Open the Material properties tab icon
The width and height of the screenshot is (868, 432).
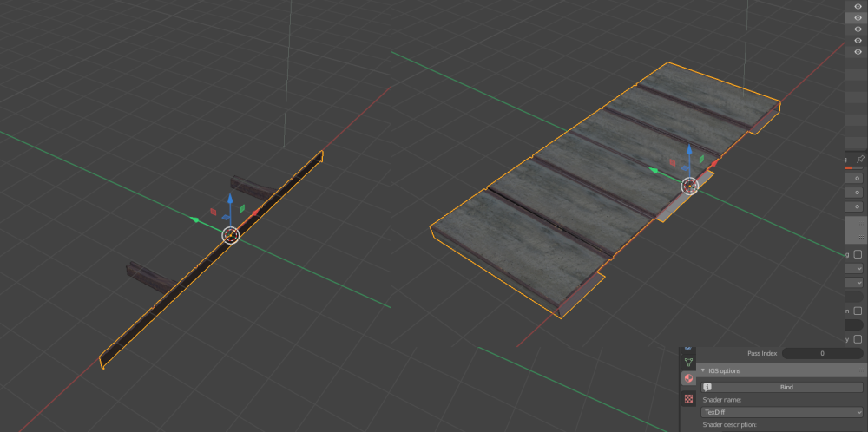tap(688, 379)
